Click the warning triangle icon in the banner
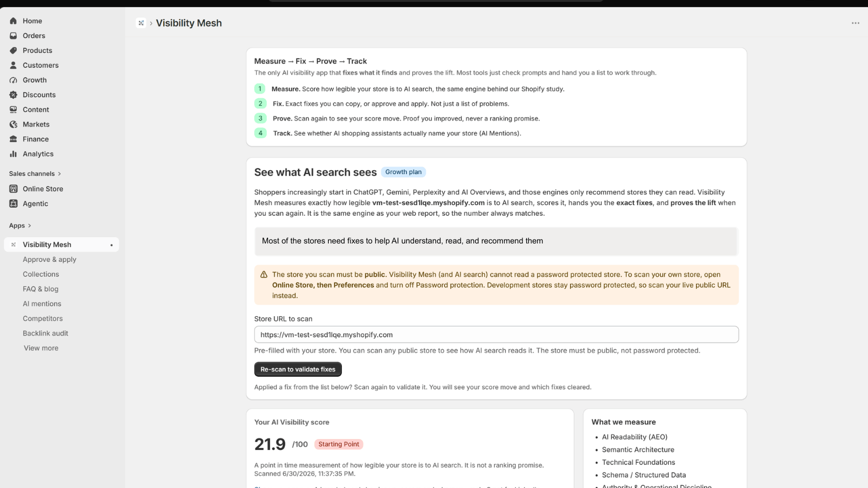This screenshot has height=488, width=868. coord(264,274)
